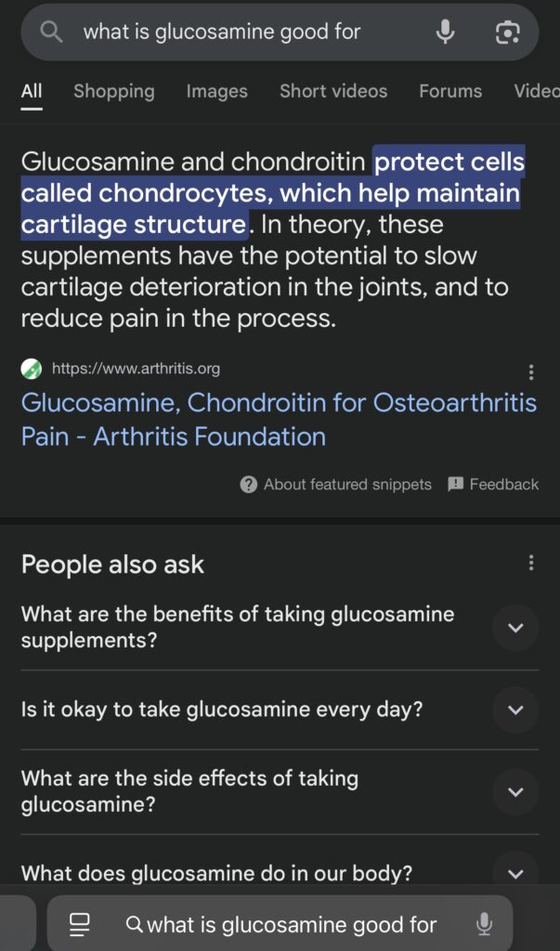The width and height of the screenshot is (560, 951).
Task: Open the Arthritis Foundation glucosamine article link
Action: [279, 419]
